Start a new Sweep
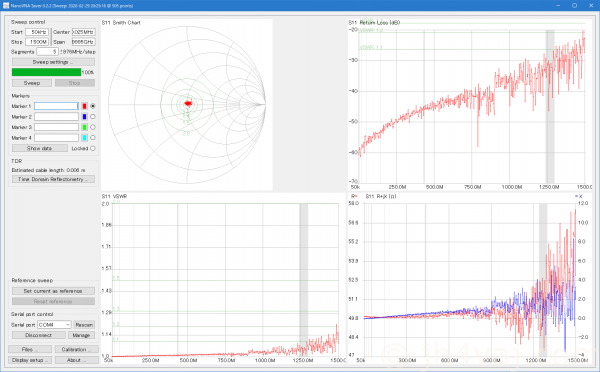The height and width of the screenshot is (372, 600). point(32,83)
